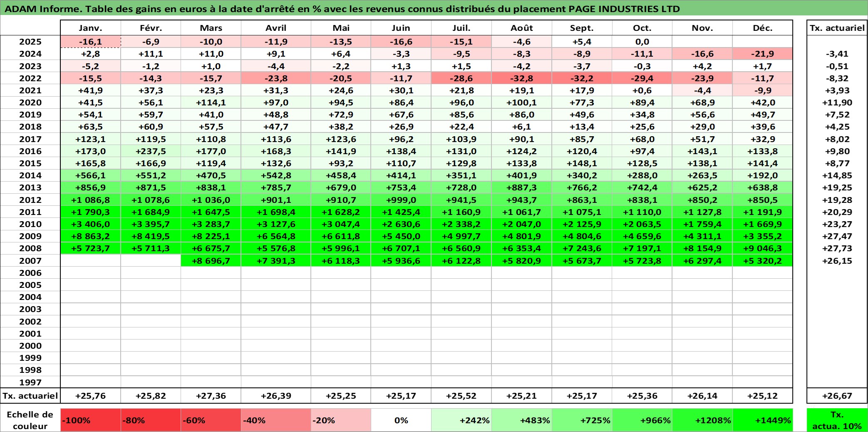Click the year 1997 row label
868x432 pixels.
[30, 382]
